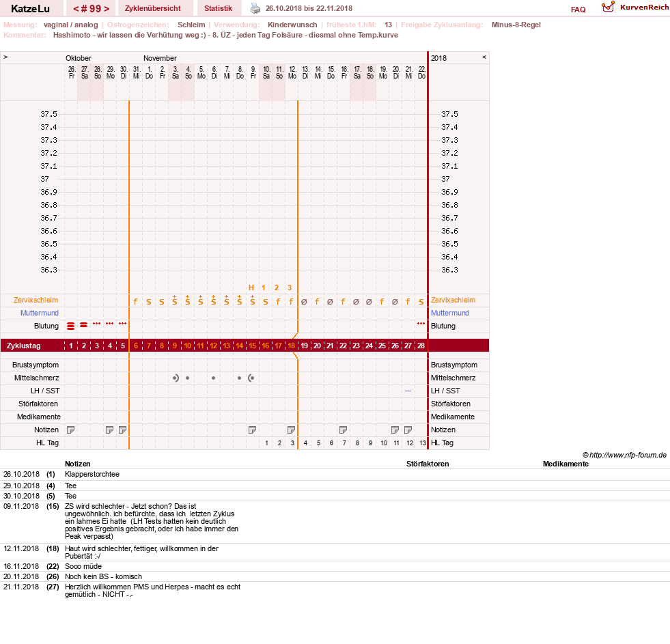The height and width of the screenshot is (644, 670).
Task: Open the note icon on cycle day 22
Action: pyautogui.click(x=343, y=430)
